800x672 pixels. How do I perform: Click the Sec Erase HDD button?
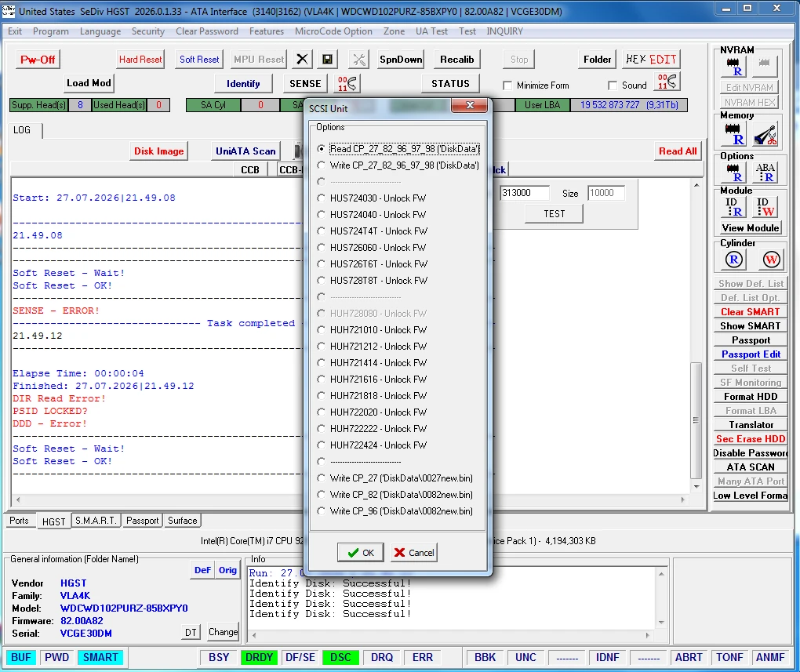750,439
